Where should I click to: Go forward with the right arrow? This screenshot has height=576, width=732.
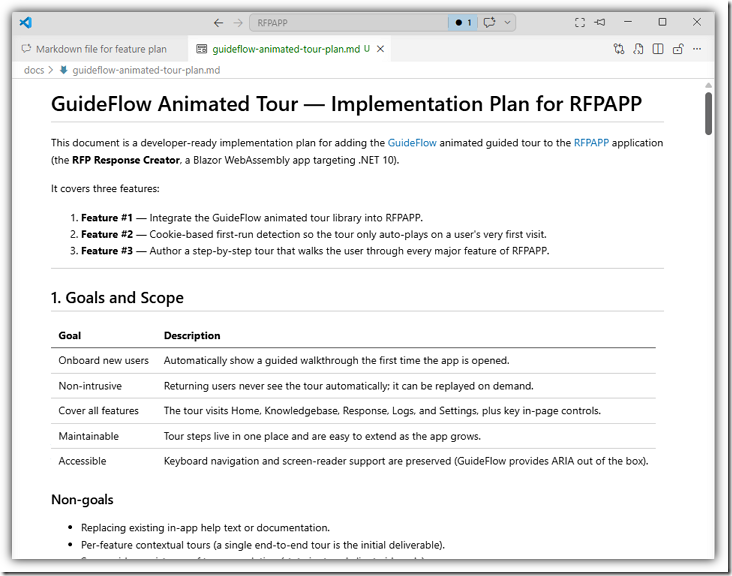238,23
